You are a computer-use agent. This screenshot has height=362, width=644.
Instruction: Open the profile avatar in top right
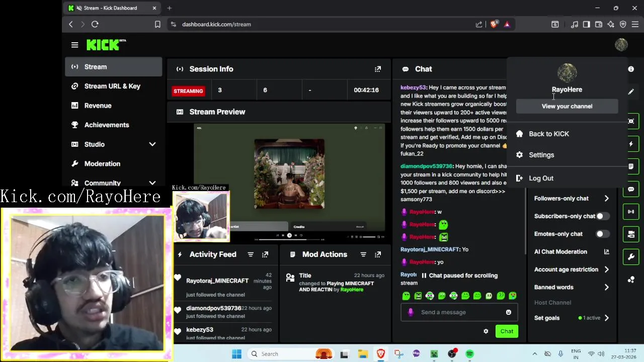click(621, 45)
